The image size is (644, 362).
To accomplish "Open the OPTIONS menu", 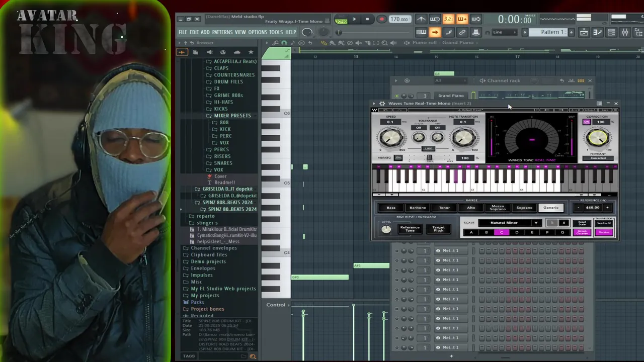I will [x=258, y=32].
